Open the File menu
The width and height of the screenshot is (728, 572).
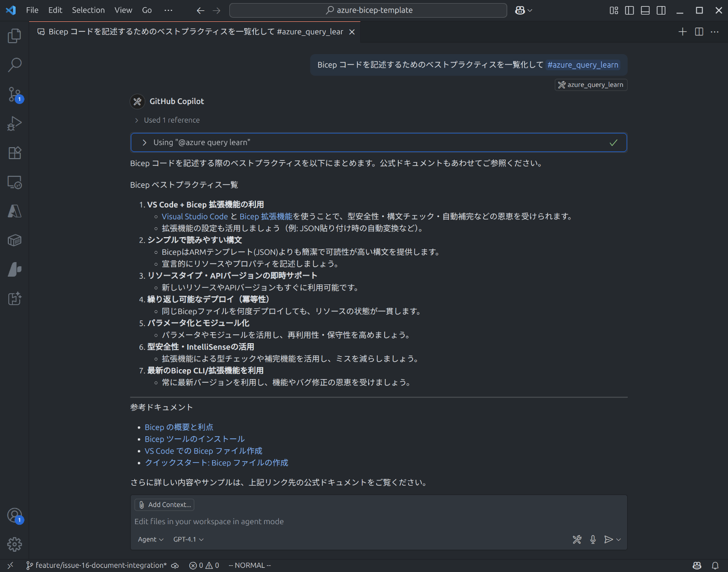click(32, 10)
